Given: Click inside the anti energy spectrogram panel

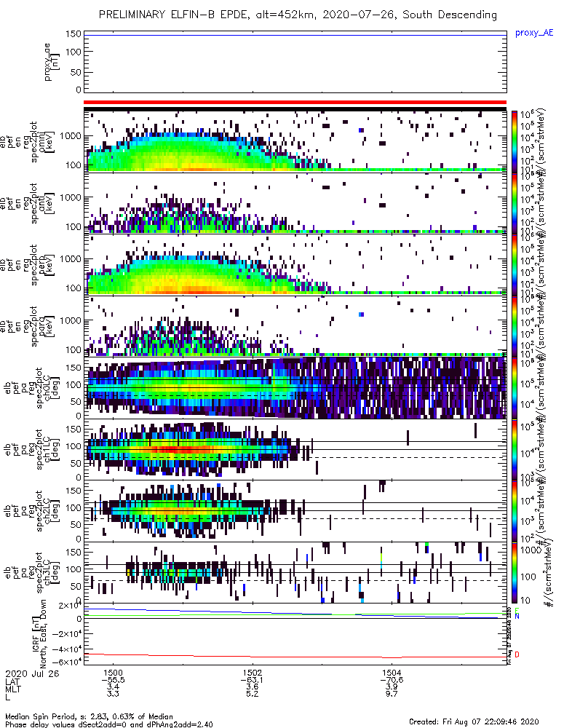Looking at the screenshot, I should click(295, 203).
